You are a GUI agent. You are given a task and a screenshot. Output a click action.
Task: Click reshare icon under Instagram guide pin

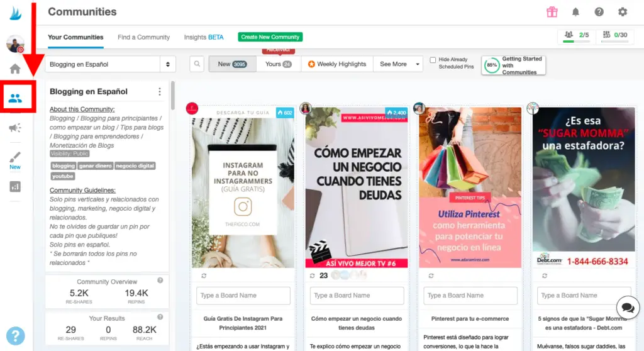[204, 276]
